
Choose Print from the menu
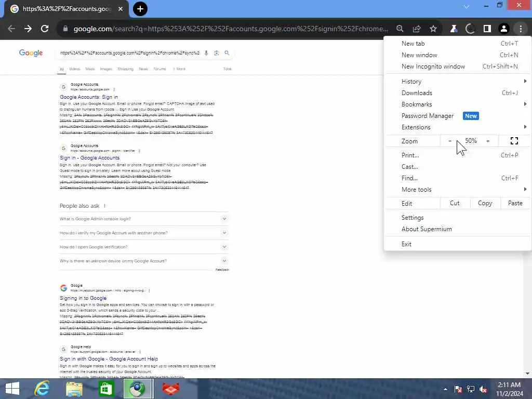click(457, 155)
